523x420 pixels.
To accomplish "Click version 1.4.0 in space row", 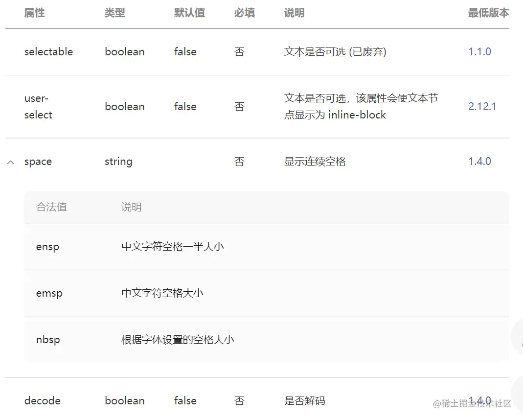I will pyautogui.click(x=479, y=162).
